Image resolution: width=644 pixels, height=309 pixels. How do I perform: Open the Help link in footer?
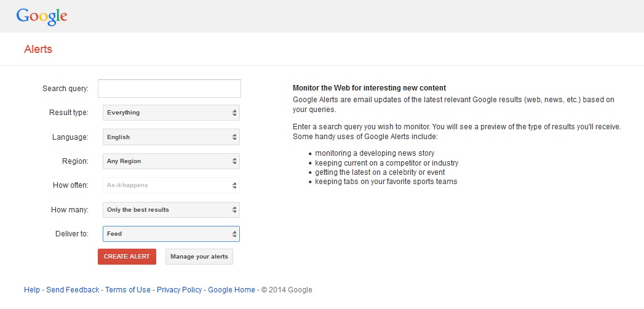[x=32, y=290]
